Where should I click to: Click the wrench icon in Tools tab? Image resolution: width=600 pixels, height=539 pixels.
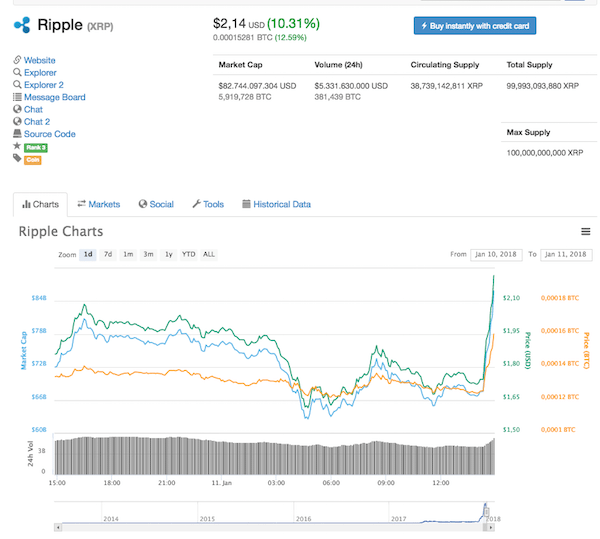pyautogui.click(x=196, y=204)
